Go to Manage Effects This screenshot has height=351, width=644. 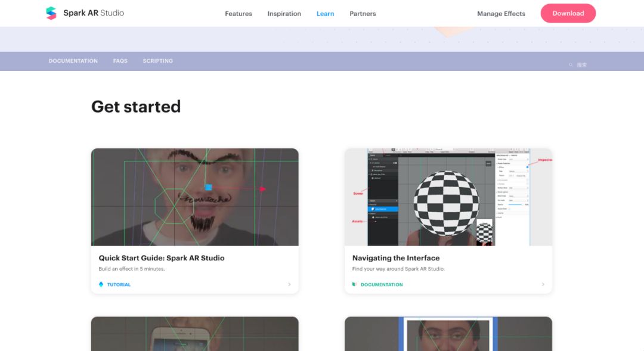coord(501,14)
